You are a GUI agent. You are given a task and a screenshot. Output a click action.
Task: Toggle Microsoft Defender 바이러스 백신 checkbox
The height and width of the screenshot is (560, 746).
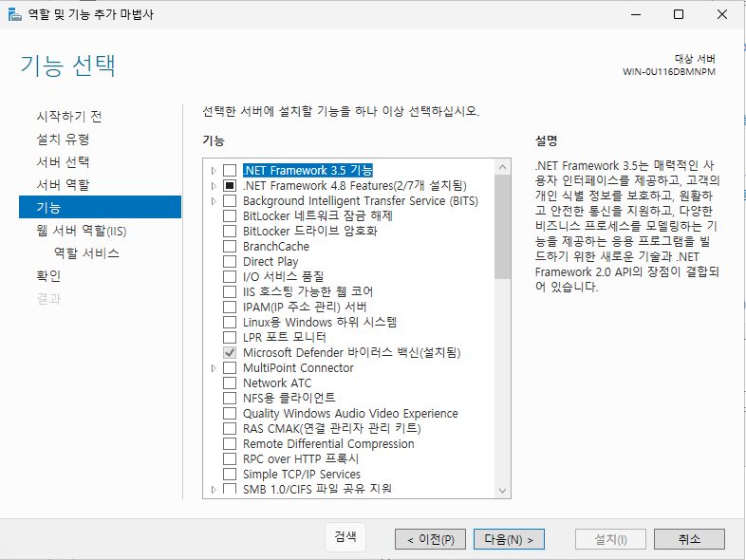(x=230, y=352)
